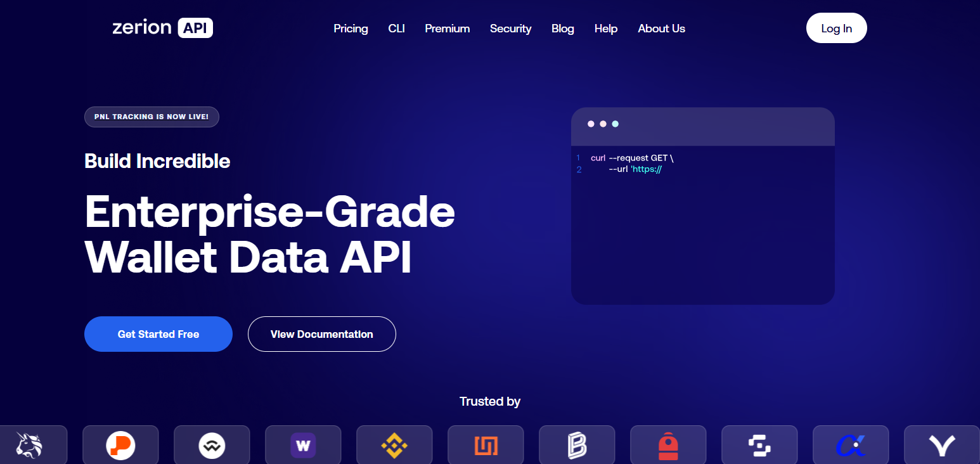Click the Log In button

click(x=836, y=29)
